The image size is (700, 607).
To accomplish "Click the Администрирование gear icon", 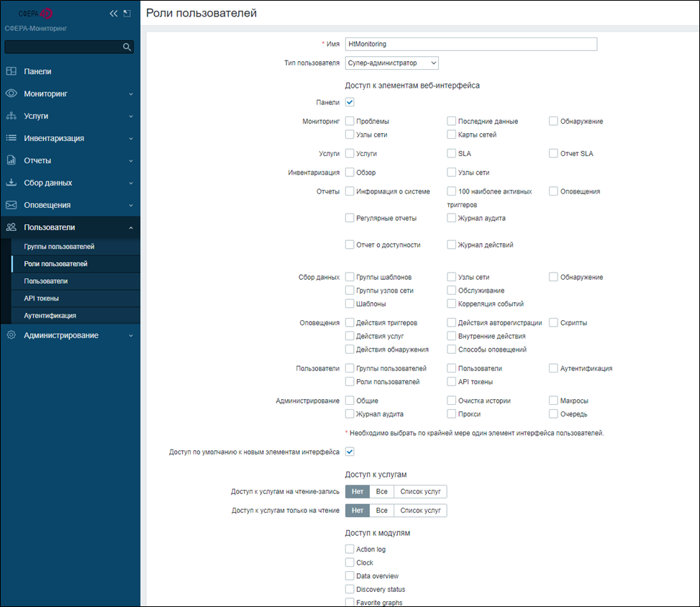I will pyautogui.click(x=12, y=335).
